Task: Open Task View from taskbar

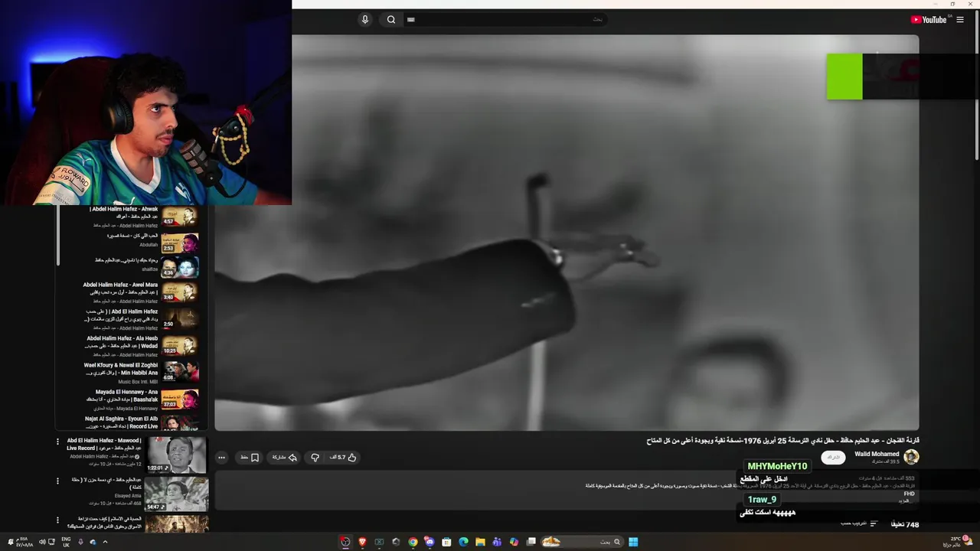Action: 531,542
